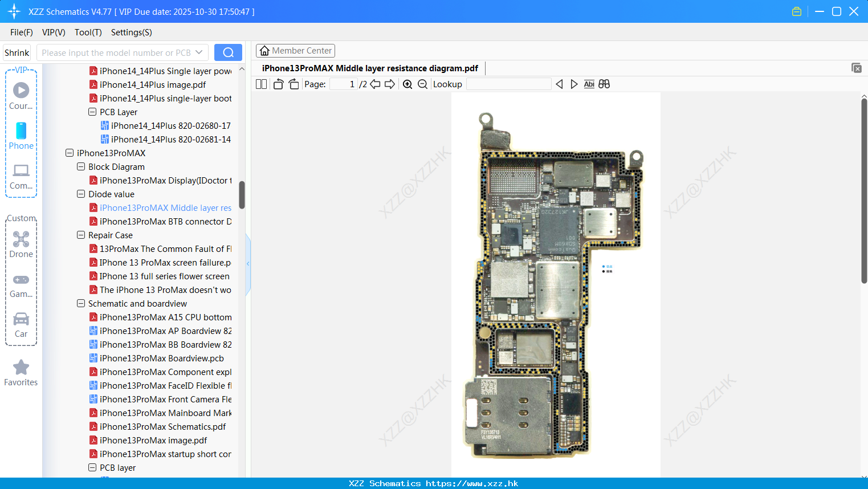This screenshot has width=868, height=489.
Task: Collapse the iPhone14 PCB Layer folder
Action: pyautogui.click(x=92, y=112)
